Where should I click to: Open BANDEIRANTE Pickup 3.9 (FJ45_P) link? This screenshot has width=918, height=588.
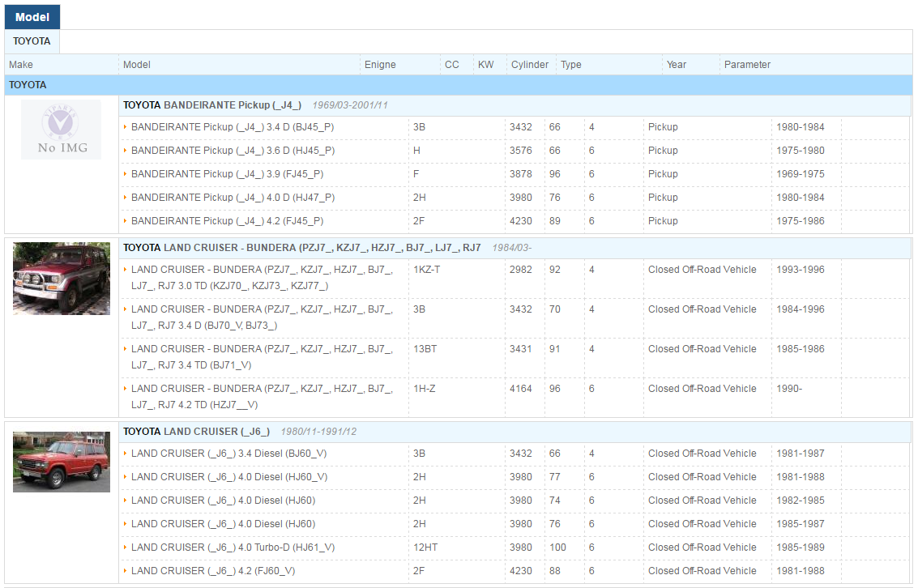point(227,174)
